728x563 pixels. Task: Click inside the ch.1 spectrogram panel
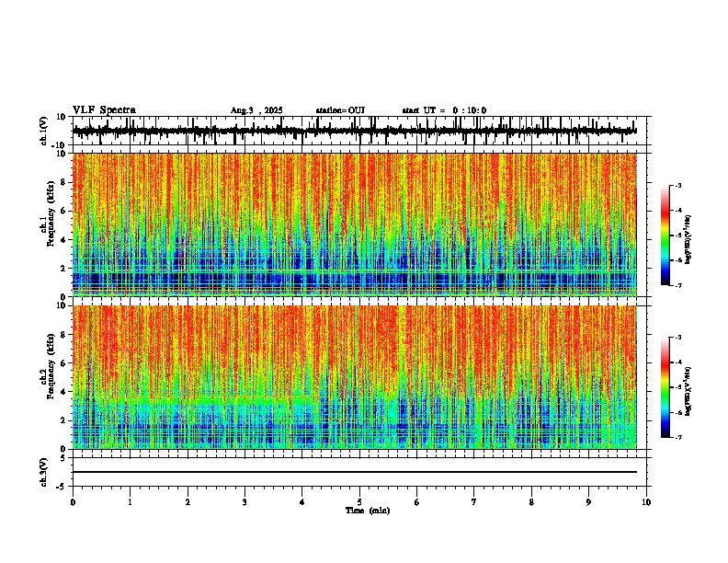[x=354, y=224]
